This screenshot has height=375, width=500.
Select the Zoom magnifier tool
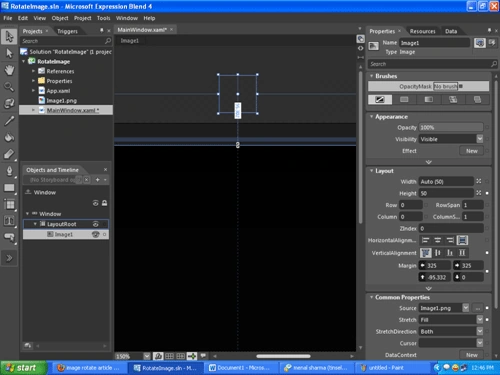pyautogui.click(x=9, y=87)
